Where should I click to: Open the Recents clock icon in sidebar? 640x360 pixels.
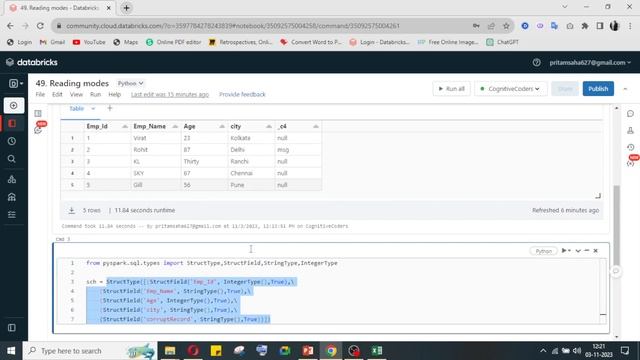click(x=12, y=141)
